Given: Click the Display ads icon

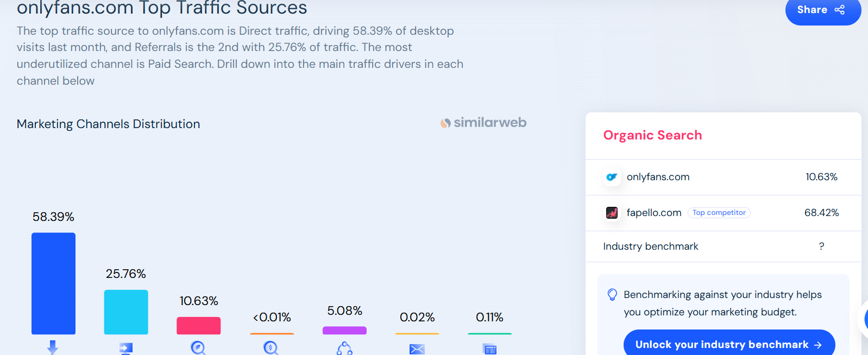Looking at the screenshot, I should (489, 349).
